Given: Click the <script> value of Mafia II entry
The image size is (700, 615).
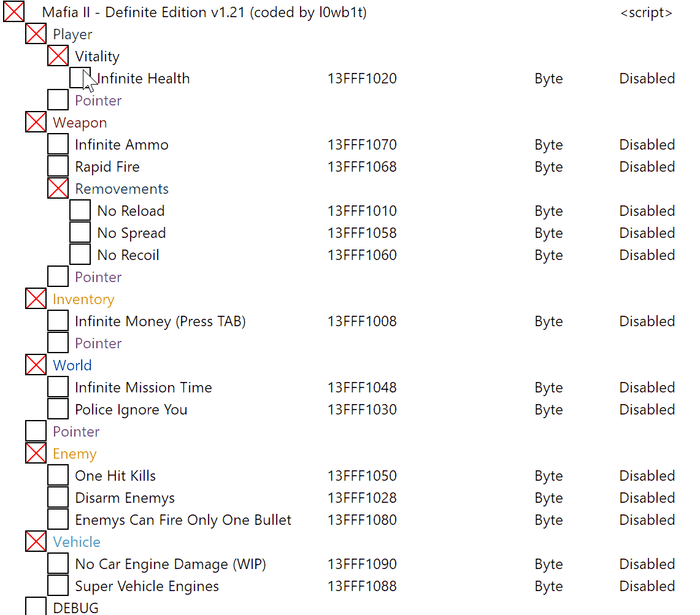Looking at the screenshot, I should (646, 12).
